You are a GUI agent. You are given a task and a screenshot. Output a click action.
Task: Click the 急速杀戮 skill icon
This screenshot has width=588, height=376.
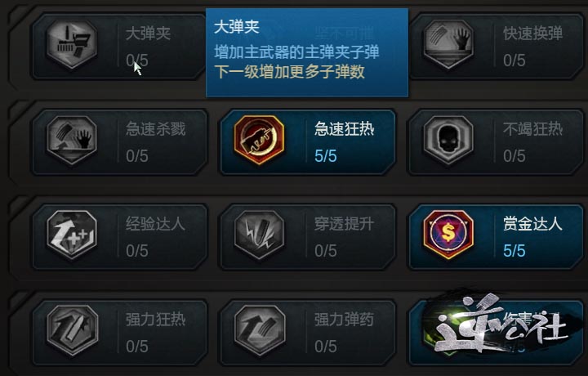[x=72, y=140]
